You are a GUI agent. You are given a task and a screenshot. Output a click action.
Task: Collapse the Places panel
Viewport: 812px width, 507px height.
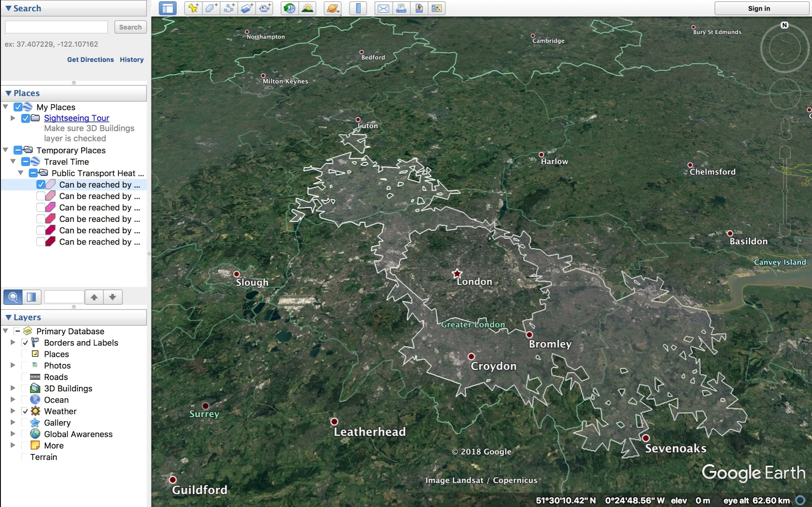(8, 93)
